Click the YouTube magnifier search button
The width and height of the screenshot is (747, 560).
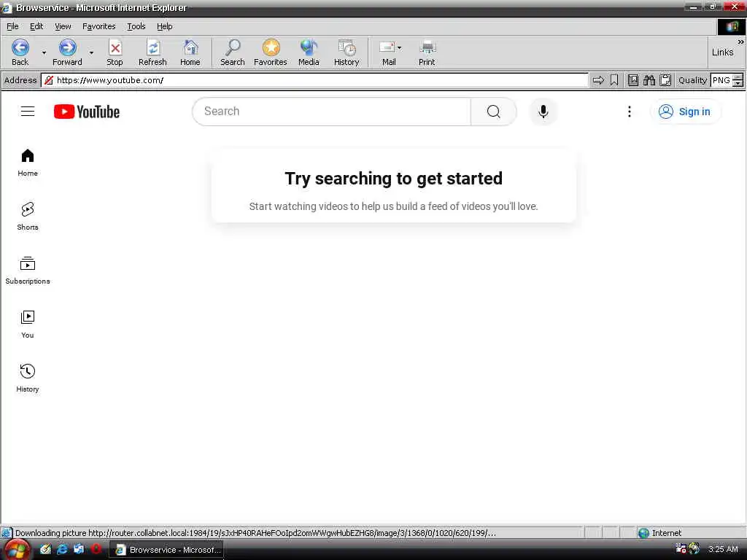[494, 112]
